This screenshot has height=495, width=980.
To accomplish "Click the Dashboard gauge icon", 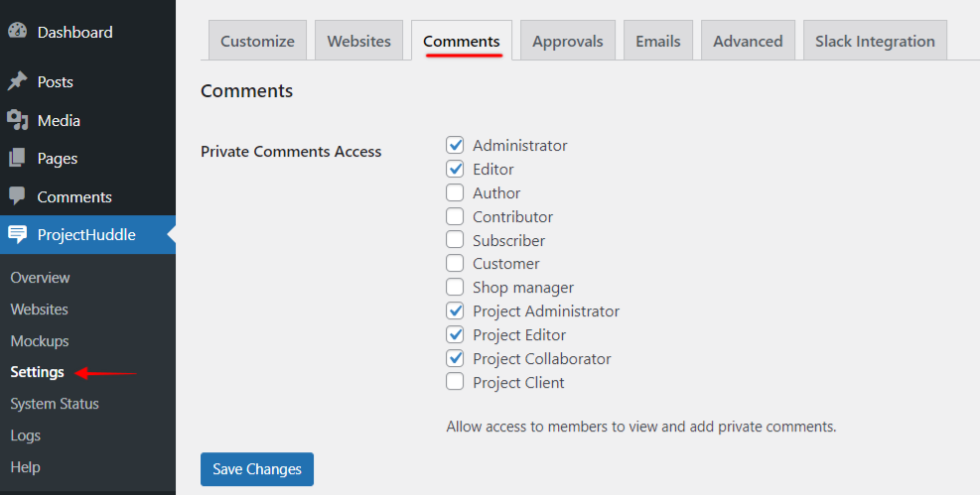I will tap(17, 32).
